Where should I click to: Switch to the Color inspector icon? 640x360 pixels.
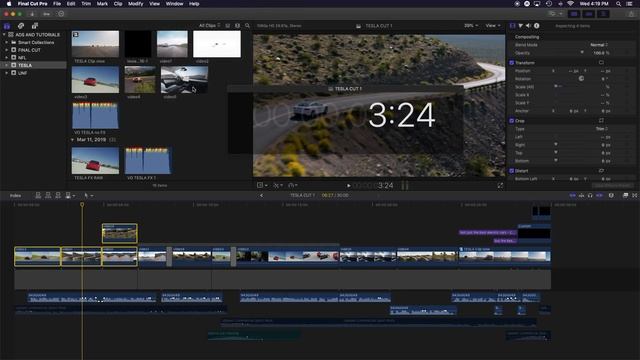pyautogui.click(x=520, y=26)
